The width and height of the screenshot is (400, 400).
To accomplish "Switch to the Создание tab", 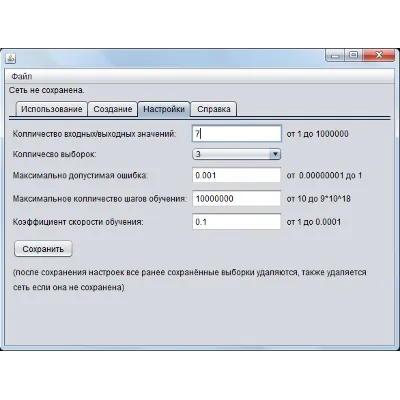I will tap(113, 109).
